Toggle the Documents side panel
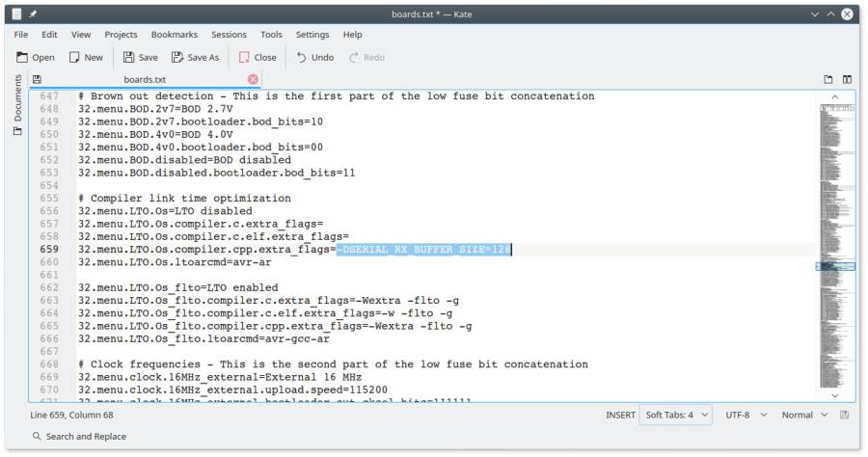868x457 pixels. click(x=17, y=105)
